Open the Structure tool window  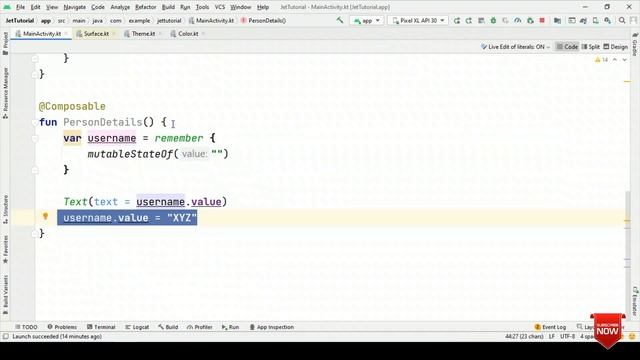[x=5, y=209]
